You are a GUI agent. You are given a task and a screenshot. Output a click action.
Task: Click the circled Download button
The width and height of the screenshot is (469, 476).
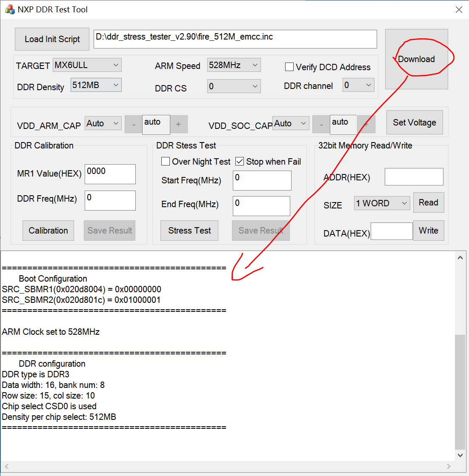(x=416, y=59)
